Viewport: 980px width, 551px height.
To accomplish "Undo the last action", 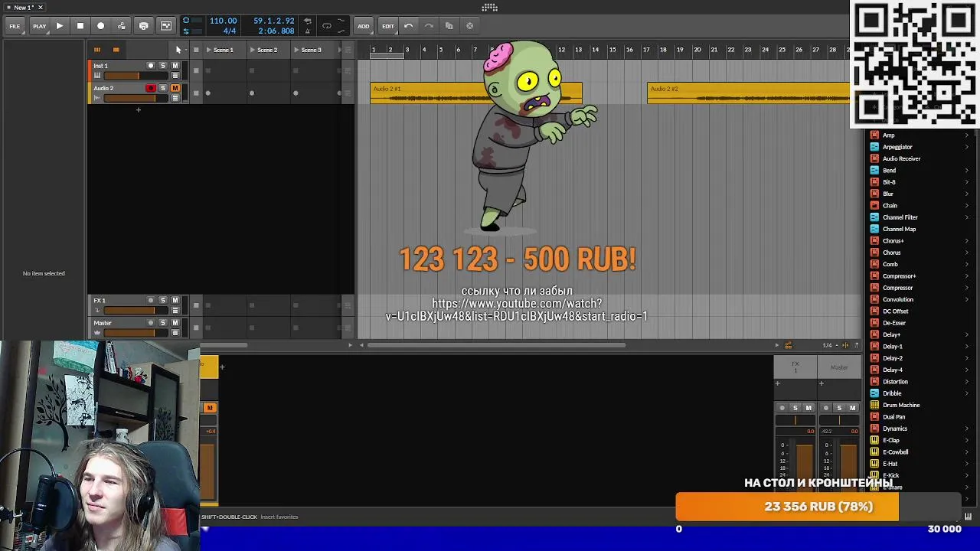I will coord(409,26).
